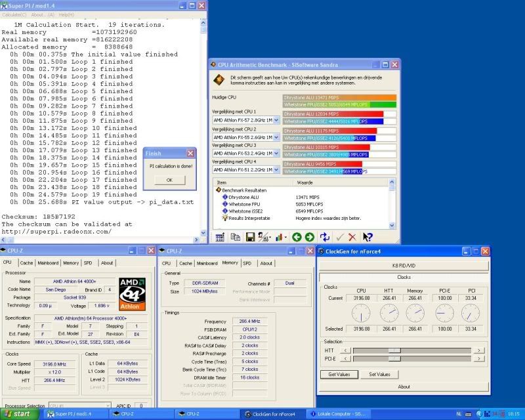
Task: Open the SPD tab in the memory CPU-Z window
Action: coord(247,263)
